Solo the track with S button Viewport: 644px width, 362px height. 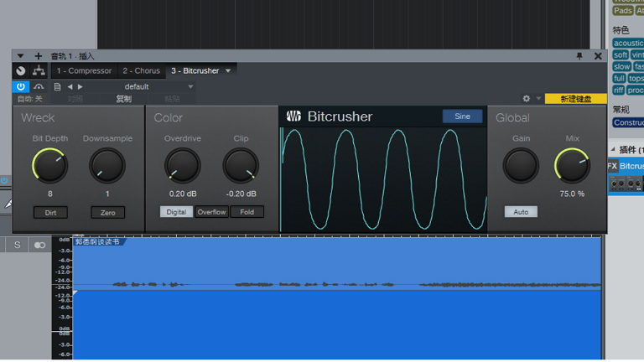pyautogui.click(x=18, y=245)
